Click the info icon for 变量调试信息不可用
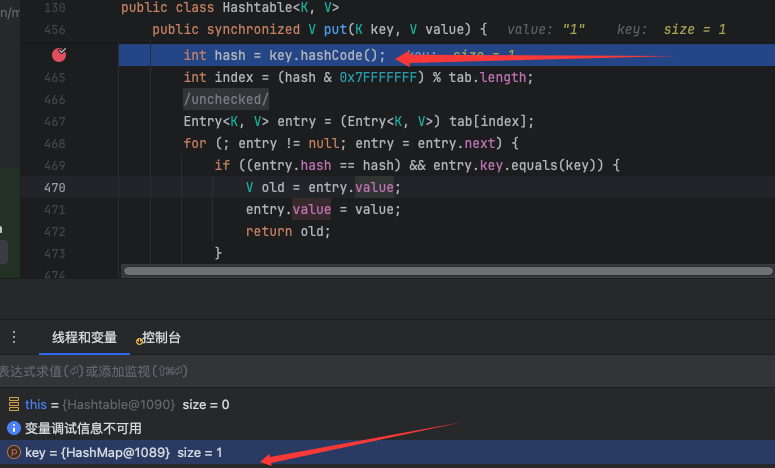 (14, 428)
